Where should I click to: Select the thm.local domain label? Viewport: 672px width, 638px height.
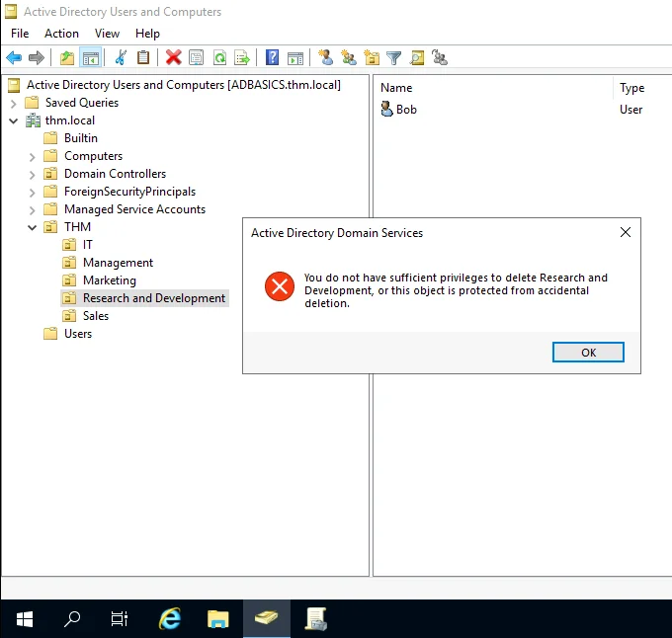[x=70, y=120]
